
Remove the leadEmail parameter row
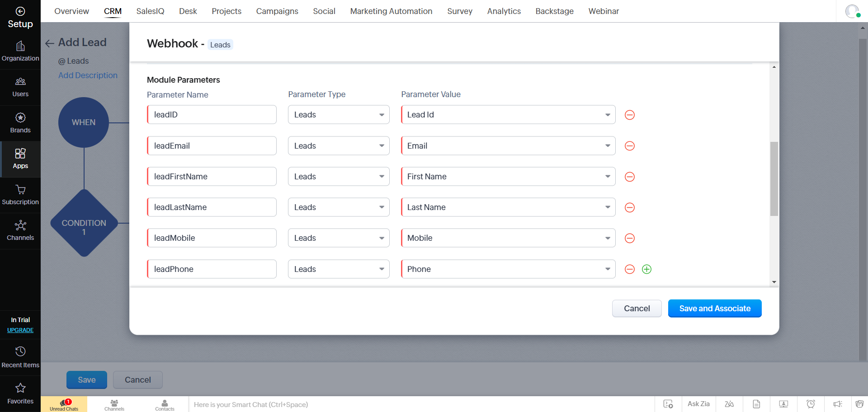point(629,146)
